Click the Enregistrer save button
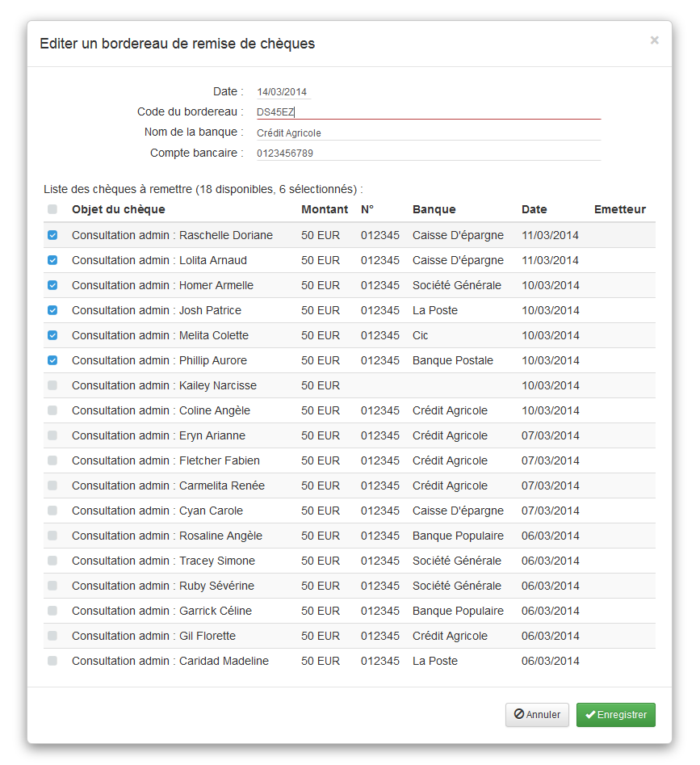The width and height of the screenshot is (700, 765). tap(616, 715)
